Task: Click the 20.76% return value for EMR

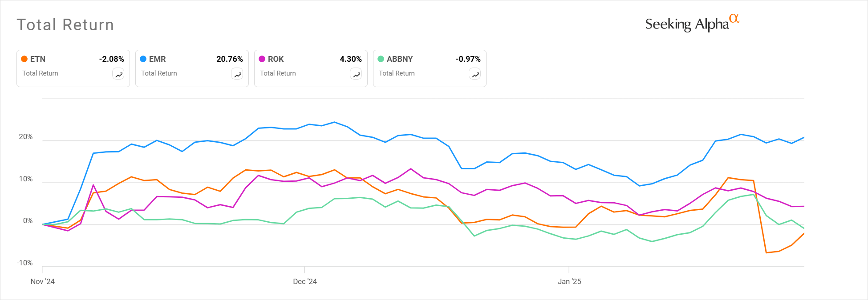Action: pyautogui.click(x=230, y=59)
